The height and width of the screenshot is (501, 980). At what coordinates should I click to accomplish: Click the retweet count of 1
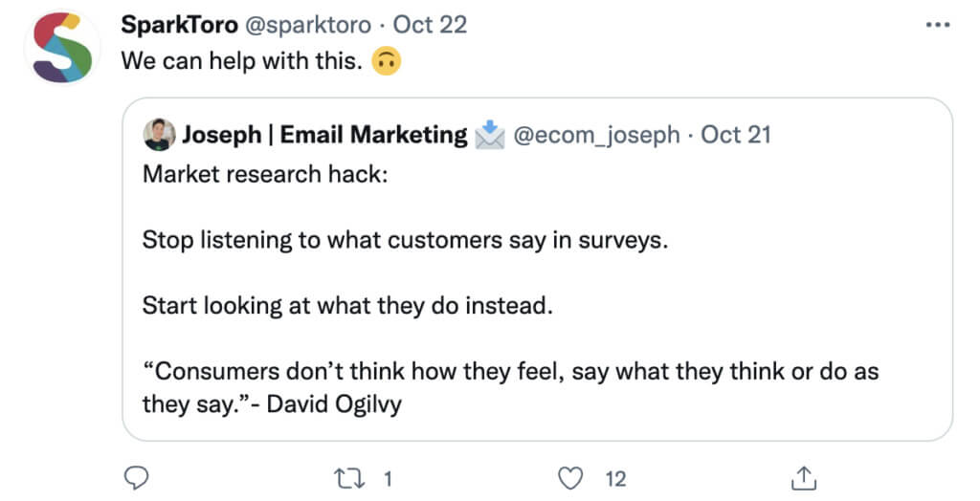388,477
